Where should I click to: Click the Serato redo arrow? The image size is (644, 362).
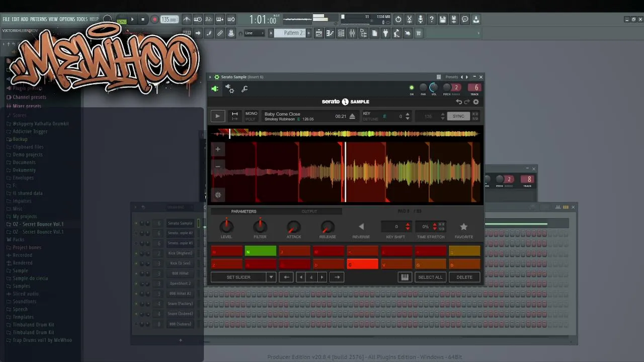[467, 102]
